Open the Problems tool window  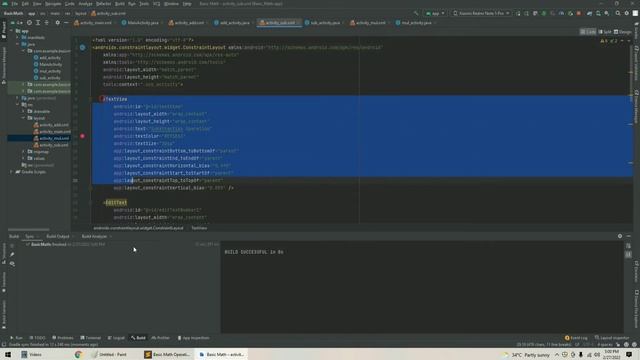pos(63,338)
